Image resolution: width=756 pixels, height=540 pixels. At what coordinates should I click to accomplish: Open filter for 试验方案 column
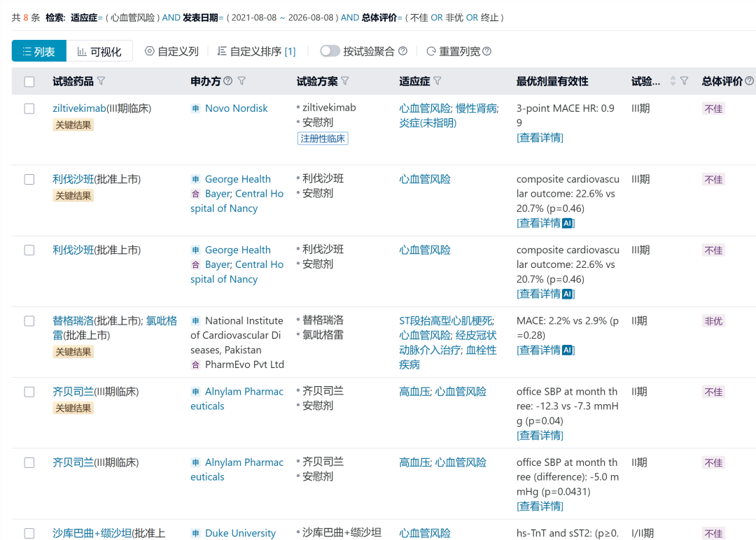344,81
